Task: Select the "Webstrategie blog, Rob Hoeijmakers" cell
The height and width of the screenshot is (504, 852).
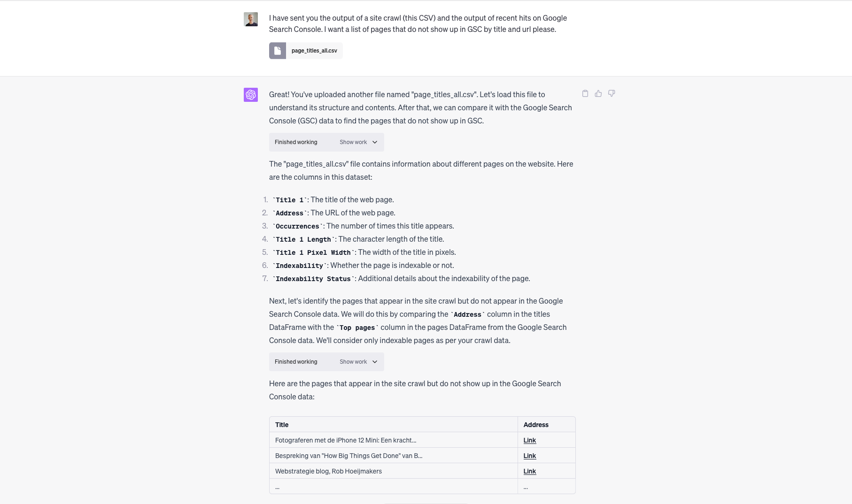Action: tap(328, 471)
